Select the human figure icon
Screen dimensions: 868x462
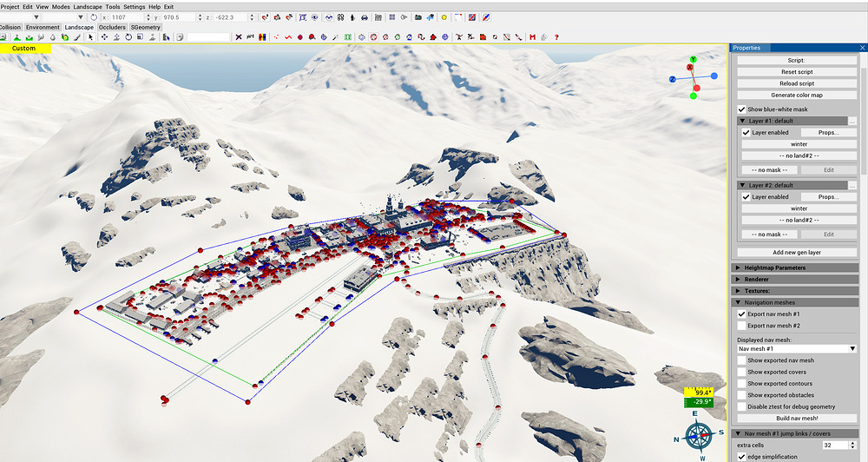pyautogui.click(x=352, y=17)
